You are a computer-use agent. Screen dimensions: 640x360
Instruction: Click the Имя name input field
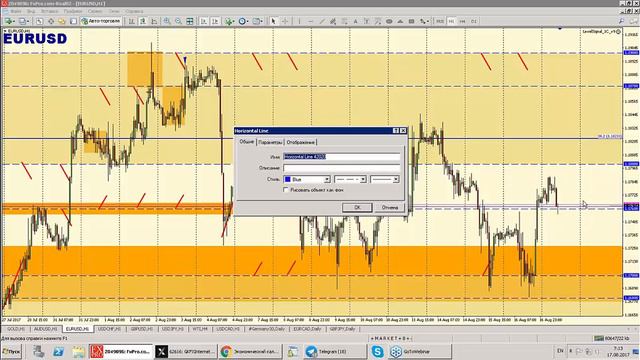click(342, 157)
